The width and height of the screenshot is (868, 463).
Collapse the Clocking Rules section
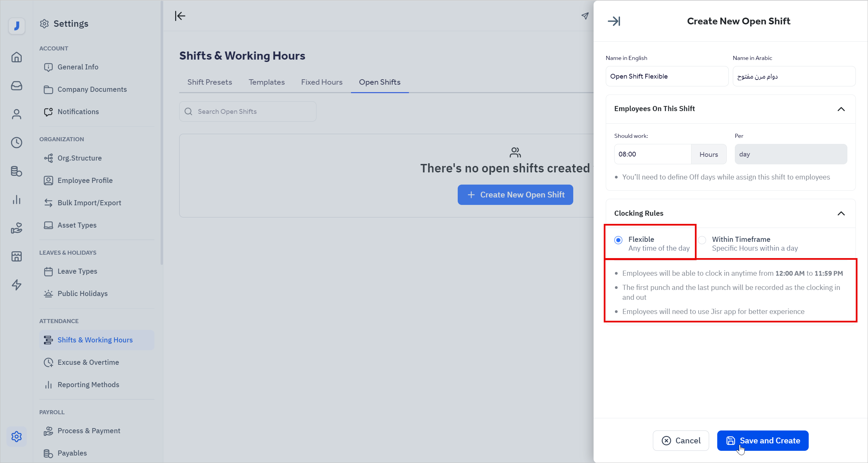click(x=842, y=213)
